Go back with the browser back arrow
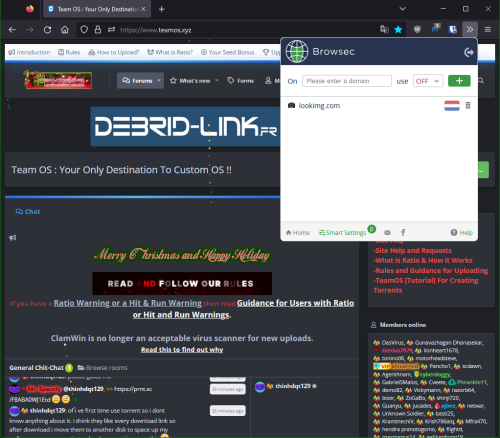Viewport: 500px width, 438px height. 12,30
